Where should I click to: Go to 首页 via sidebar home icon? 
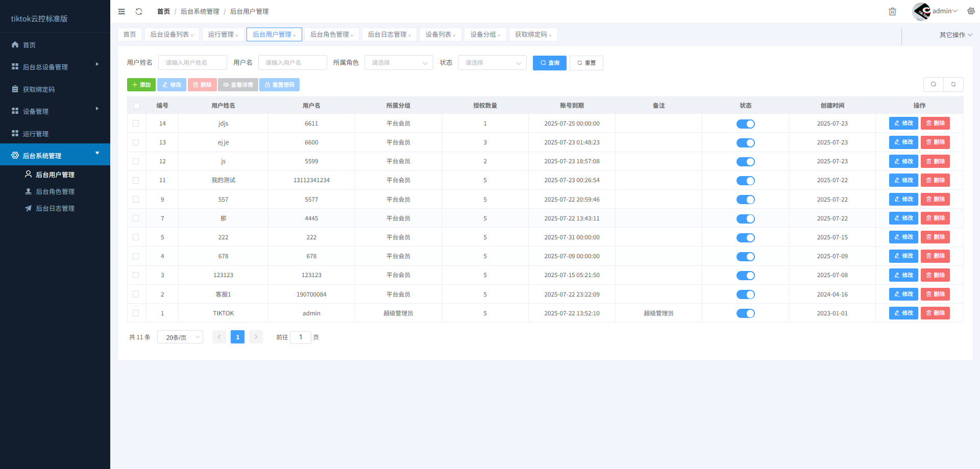[15, 45]
